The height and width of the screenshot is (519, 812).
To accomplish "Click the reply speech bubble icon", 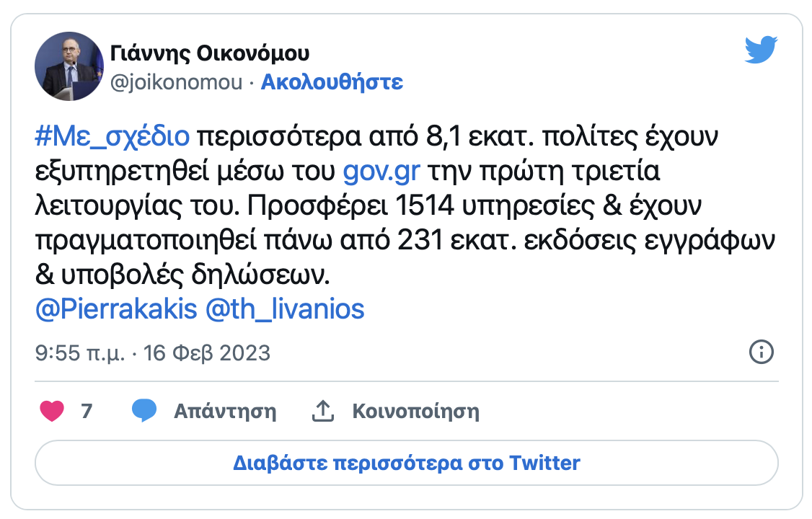I will pos(144,411).
